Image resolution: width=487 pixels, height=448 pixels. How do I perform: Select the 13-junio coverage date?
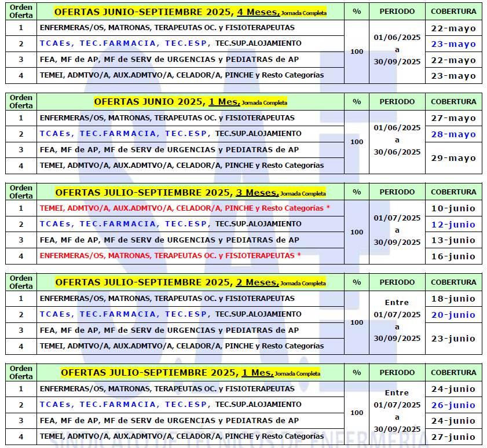[x=453, y=240]
